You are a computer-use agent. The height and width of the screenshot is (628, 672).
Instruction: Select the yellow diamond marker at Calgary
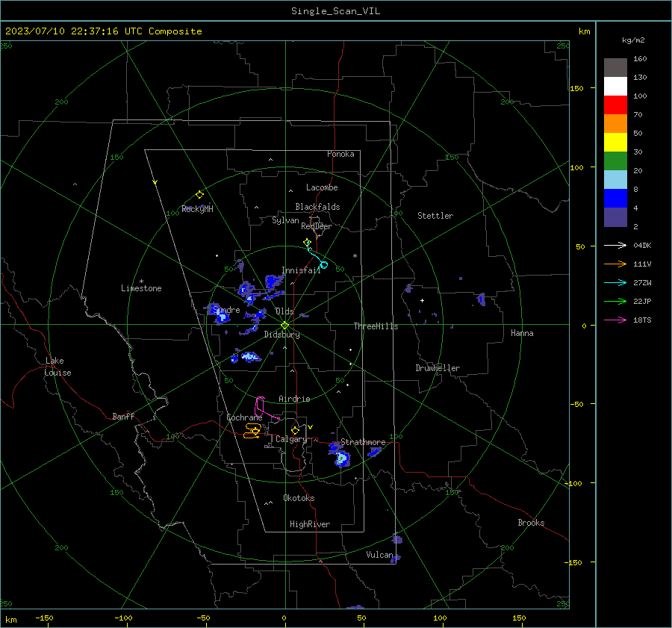[x=295, y=430]
